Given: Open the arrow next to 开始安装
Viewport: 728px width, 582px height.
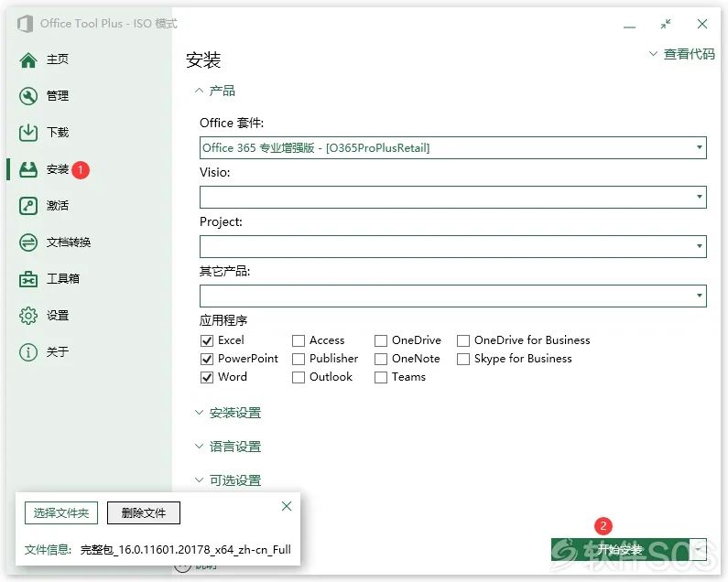Looking at the screenshot, I should [x=699, y=549].
